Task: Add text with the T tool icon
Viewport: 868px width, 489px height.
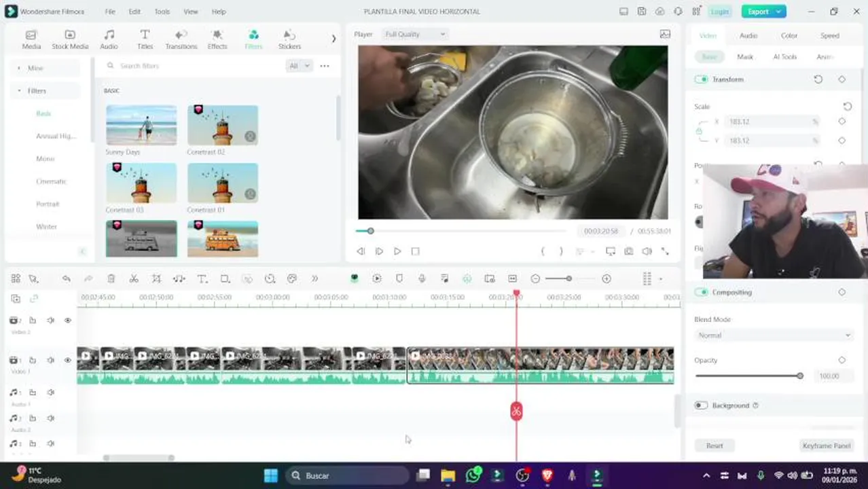Action: pyautogui.click(x=202, y=278)
